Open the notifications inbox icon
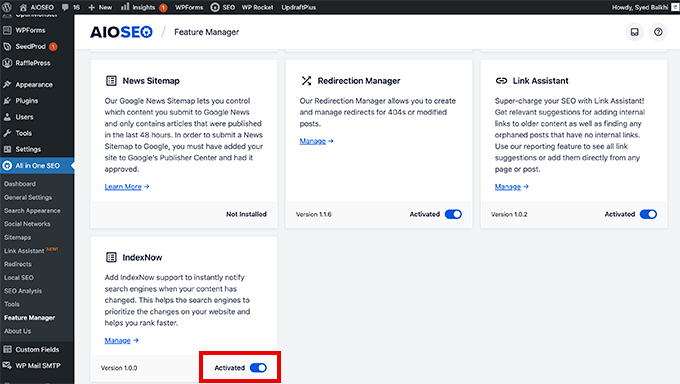Screen dimensions: 680x384 click(634, 32)
